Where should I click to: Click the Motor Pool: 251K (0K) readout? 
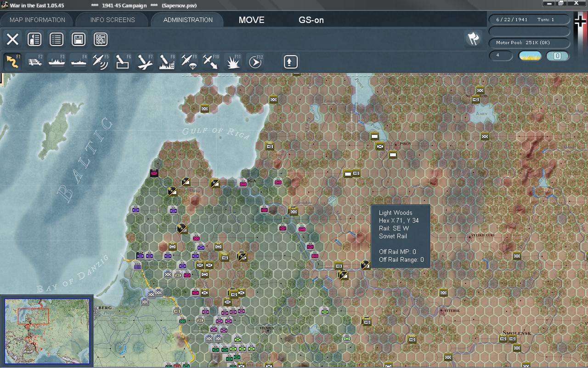(x=529, y=43)
